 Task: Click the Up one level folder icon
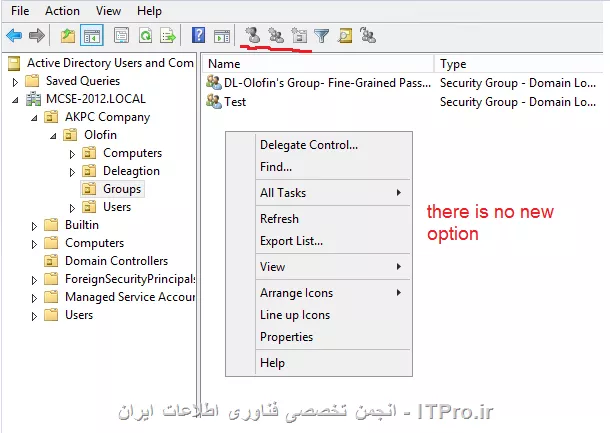[68, 36]
